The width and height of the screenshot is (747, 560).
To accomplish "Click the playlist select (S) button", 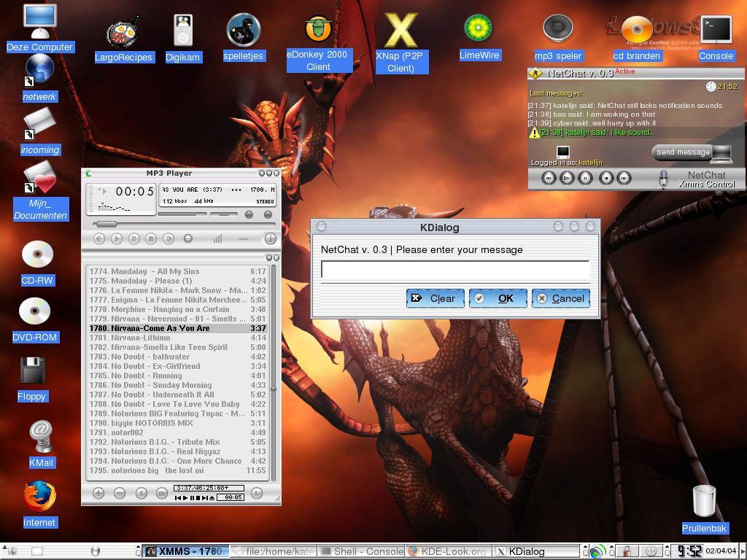I will [x=141, y=494].
